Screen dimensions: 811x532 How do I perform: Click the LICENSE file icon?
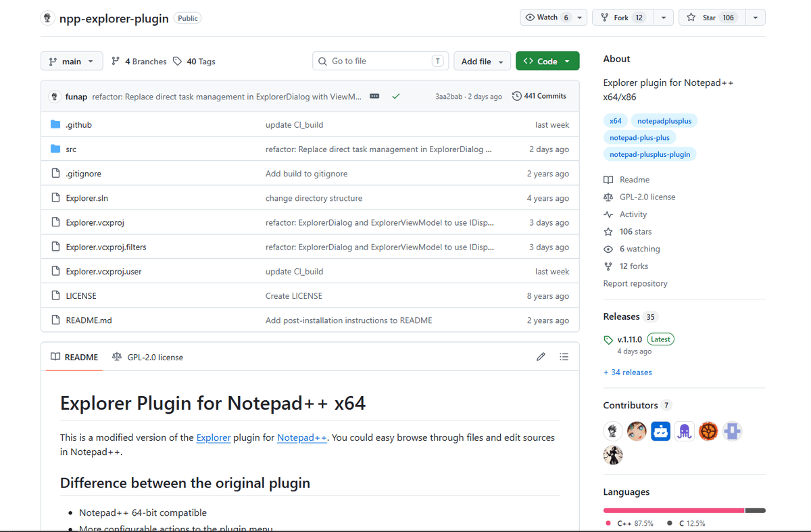coord(55,295)
